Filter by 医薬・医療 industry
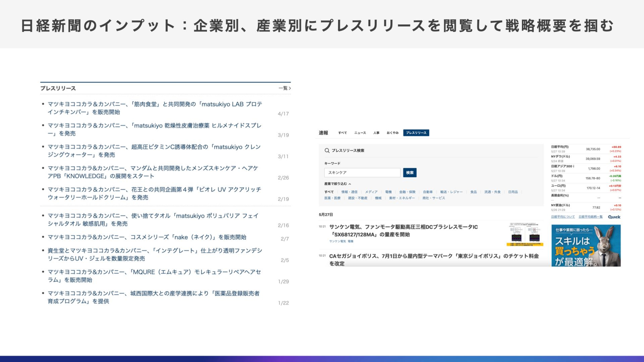This screenshot has height=362, width=644. point(332,198)
